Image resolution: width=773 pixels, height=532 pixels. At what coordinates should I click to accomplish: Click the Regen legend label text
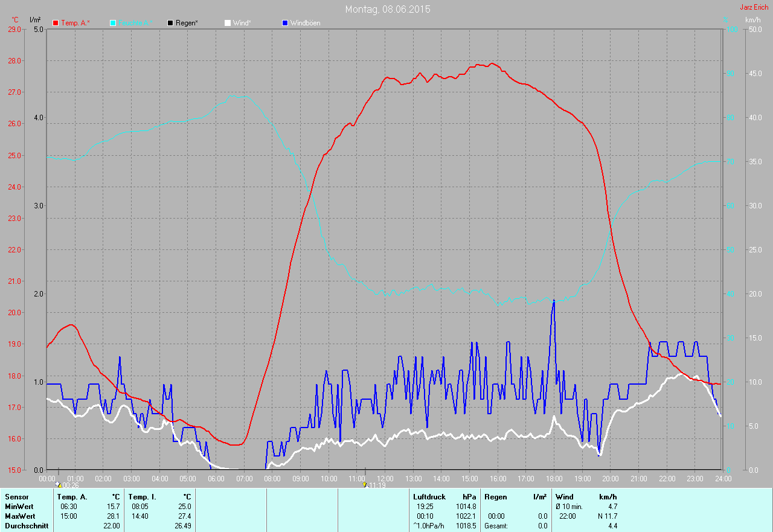tap(187, 23)
